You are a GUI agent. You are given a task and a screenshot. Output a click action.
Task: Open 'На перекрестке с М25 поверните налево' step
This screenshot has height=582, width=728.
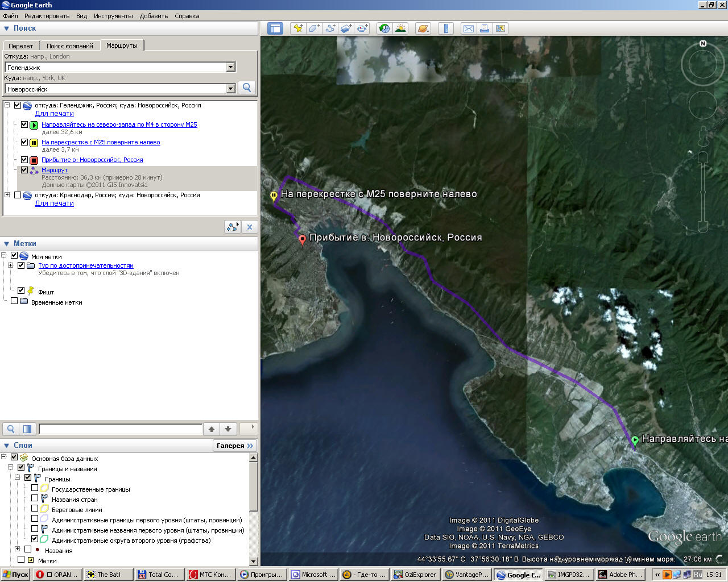(x=101, y=142)
